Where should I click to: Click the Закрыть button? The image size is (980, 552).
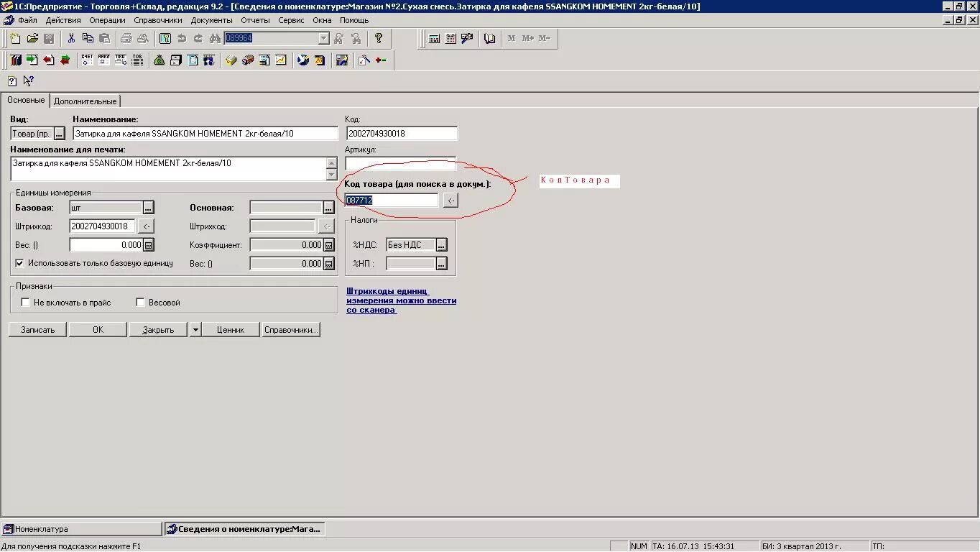coord(158,330)
